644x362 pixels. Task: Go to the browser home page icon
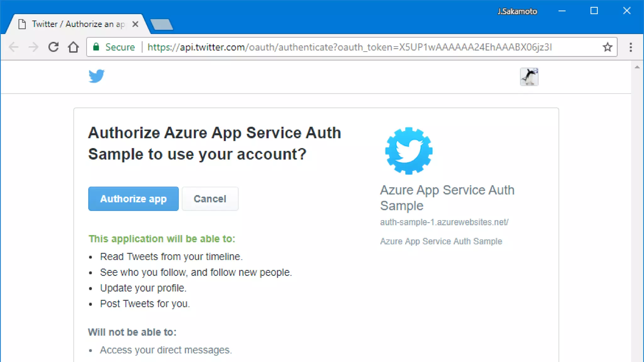pyautogui.click(x=73, y=47)
